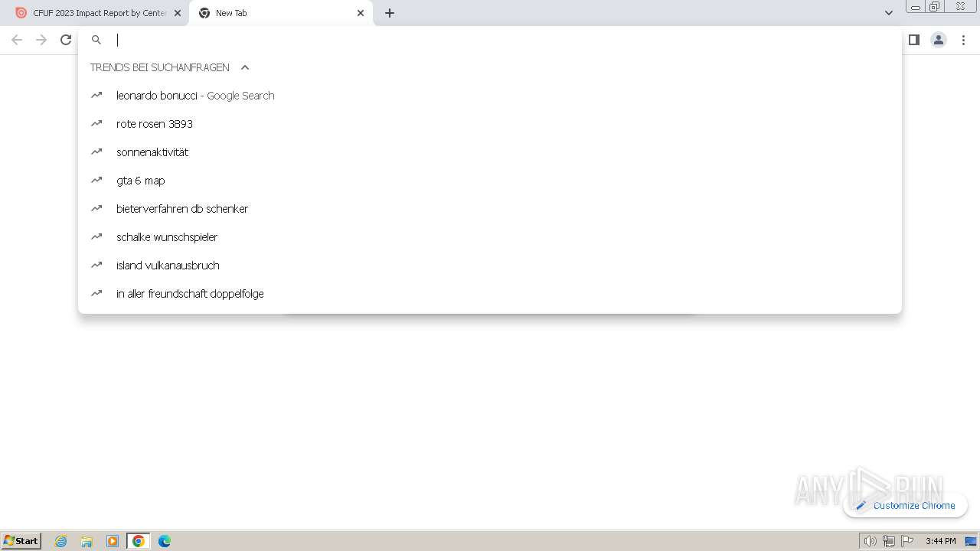Screen dimensions: 980x551
Task: Click the search magnifier icon in omnibox
Action: click(x=96, y=40)
